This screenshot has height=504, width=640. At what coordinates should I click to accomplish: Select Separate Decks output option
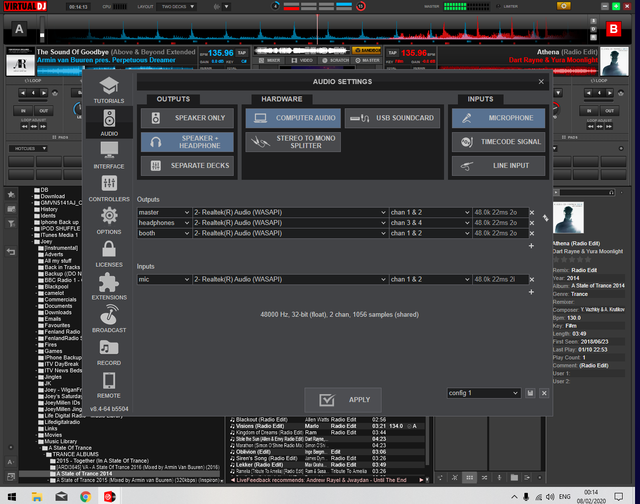point(187,166)
